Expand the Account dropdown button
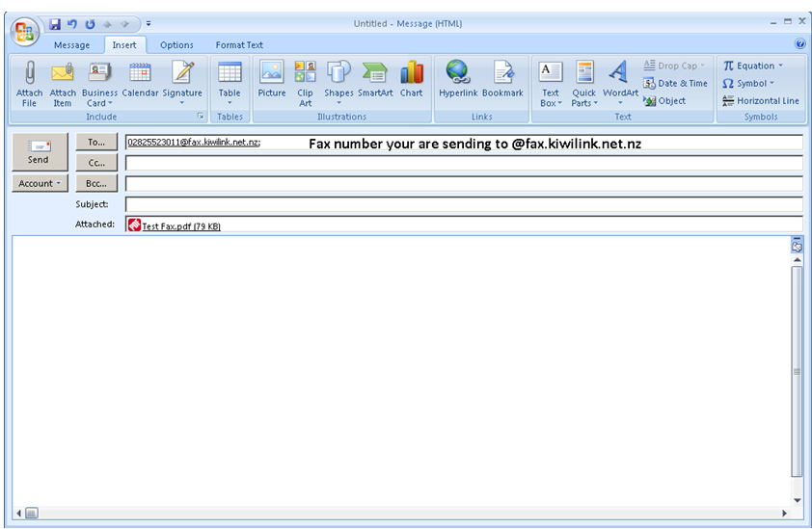This screenshot has height=529, width=812. click(x=40, y=183)
